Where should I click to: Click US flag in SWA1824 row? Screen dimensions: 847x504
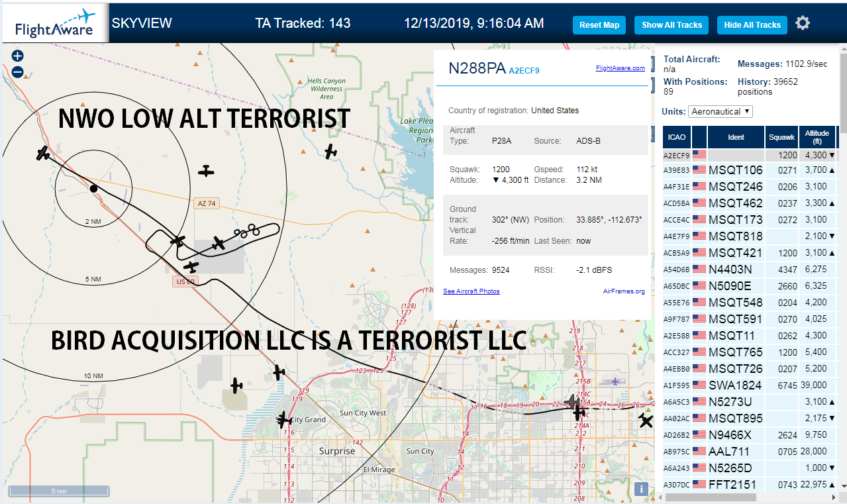(x=699, y=385)
